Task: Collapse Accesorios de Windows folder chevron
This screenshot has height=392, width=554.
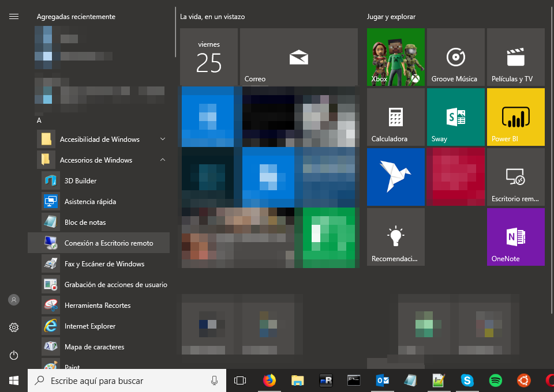Action: (x=163, y=160)
